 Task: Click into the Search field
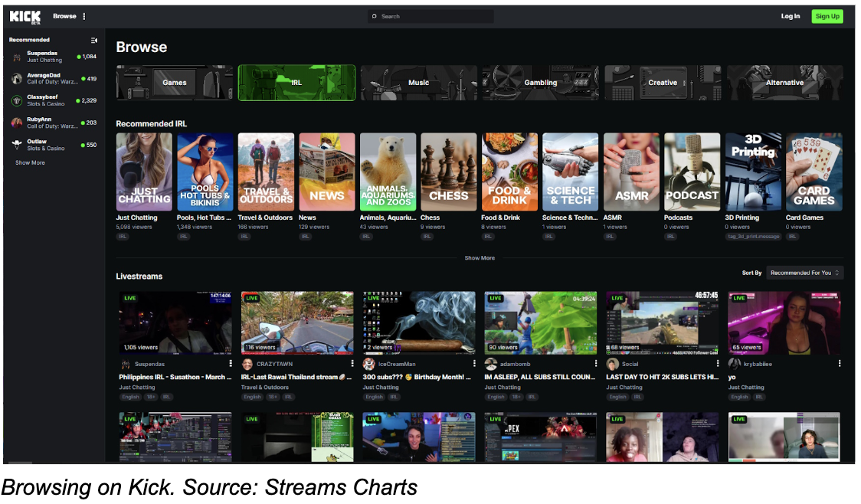(x=430, y=17)
